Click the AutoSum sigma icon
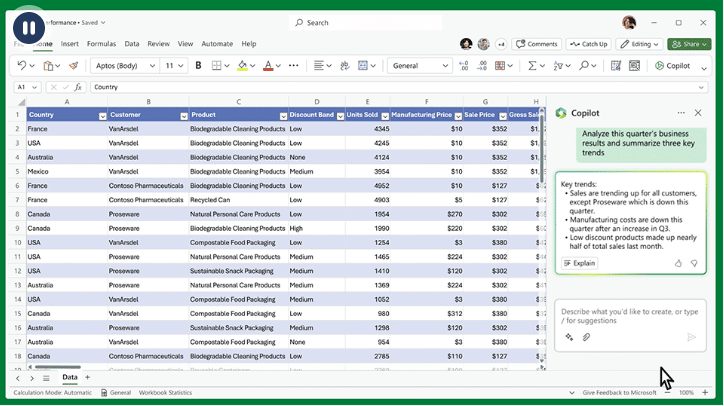The height and width of the screenshot is (406, 724). [533, 66]
